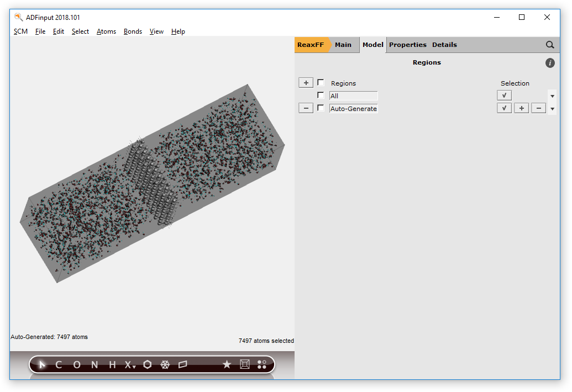Remove the Auto-Generate region with minus button

(306, 108)
